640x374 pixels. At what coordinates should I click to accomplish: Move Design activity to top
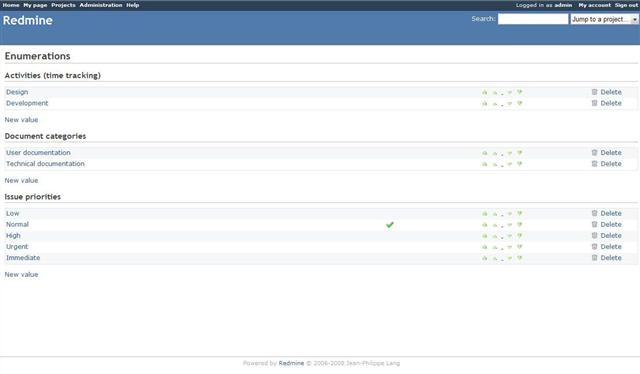click(x=484, y=92)
